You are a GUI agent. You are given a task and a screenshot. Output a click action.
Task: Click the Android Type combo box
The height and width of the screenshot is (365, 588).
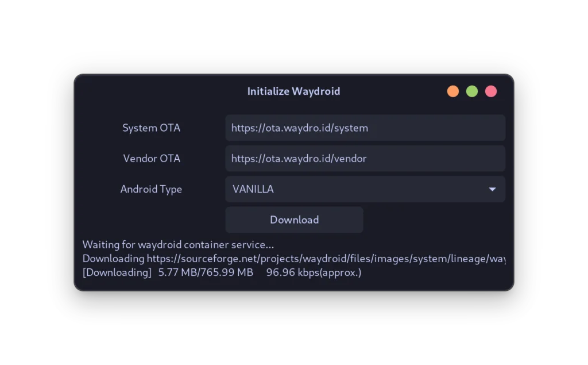click(x=365, y=189)
